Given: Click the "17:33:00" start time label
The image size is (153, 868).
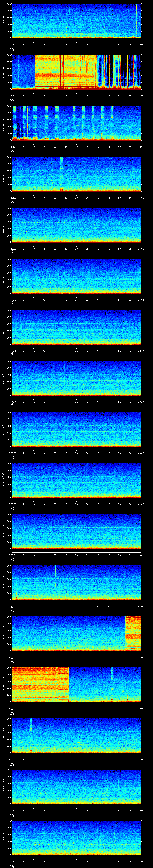Looking at the screenshot, I should 12,248.
